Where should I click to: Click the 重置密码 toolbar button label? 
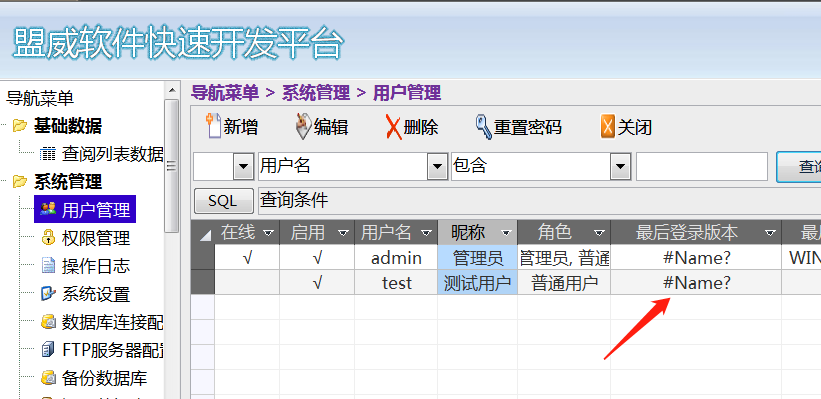tap(528, 127)
